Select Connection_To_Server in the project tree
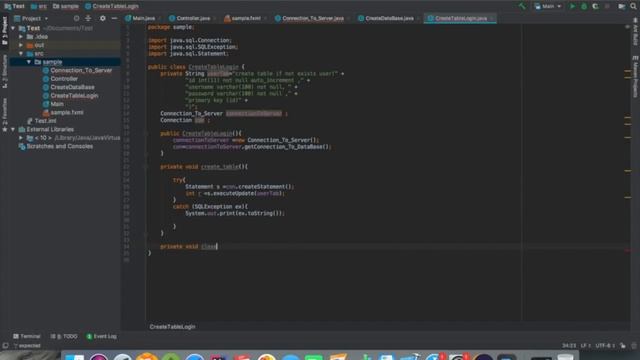This screenshot has width=640, height=360. [81, 70]
